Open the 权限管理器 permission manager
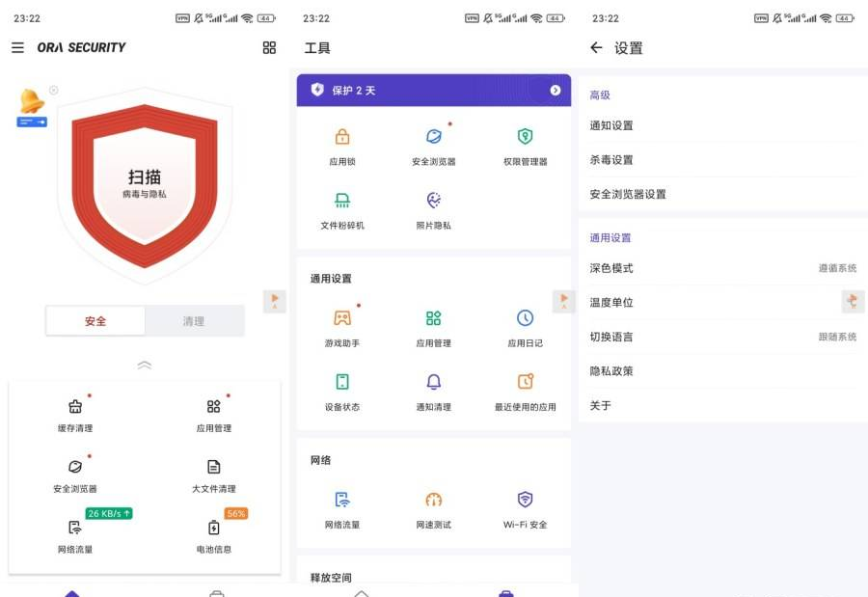Viewport: 868px width, 597px height. (525, 146)
